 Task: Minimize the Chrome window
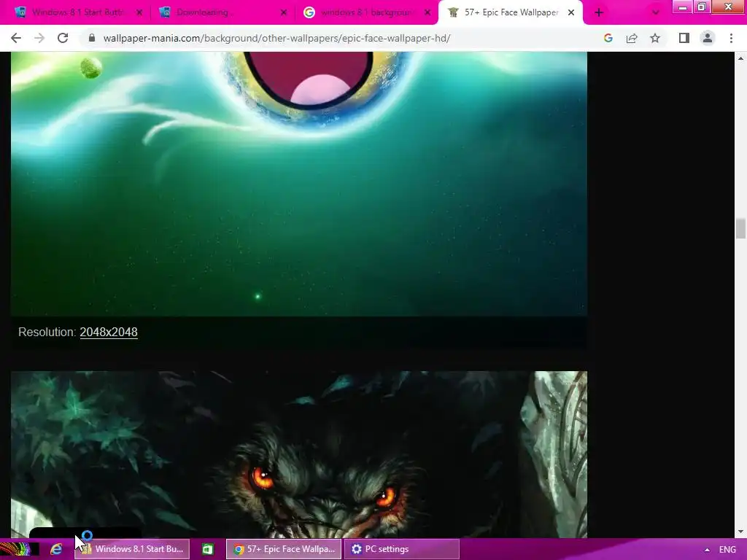682,6
